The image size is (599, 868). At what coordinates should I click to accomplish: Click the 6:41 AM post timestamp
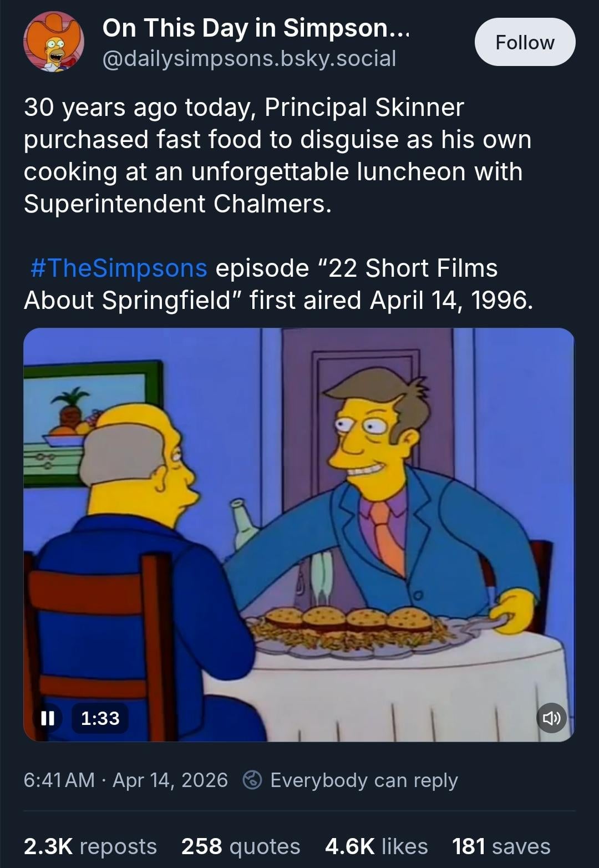[59, 780]
